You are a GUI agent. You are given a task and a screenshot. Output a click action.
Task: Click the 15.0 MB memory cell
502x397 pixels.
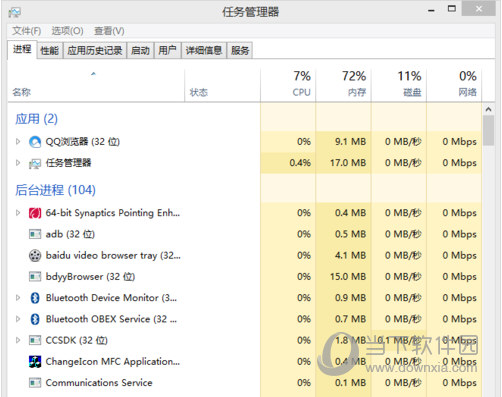[x=343, y=277]
